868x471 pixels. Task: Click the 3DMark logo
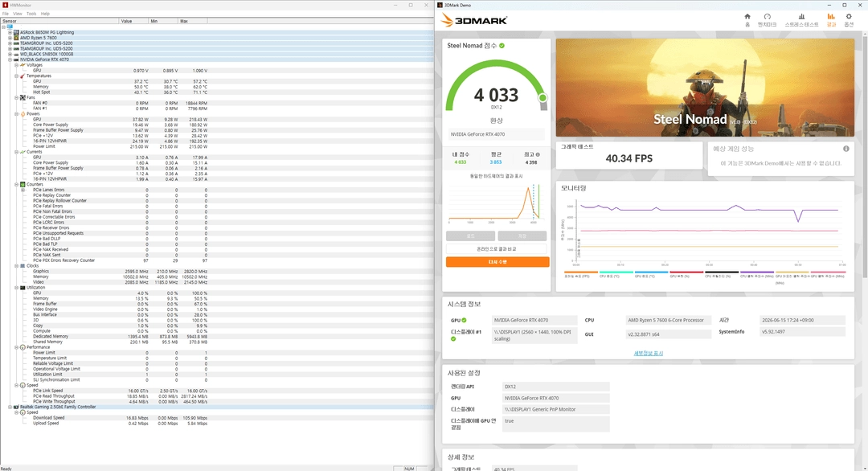click(x=474, y=20)
